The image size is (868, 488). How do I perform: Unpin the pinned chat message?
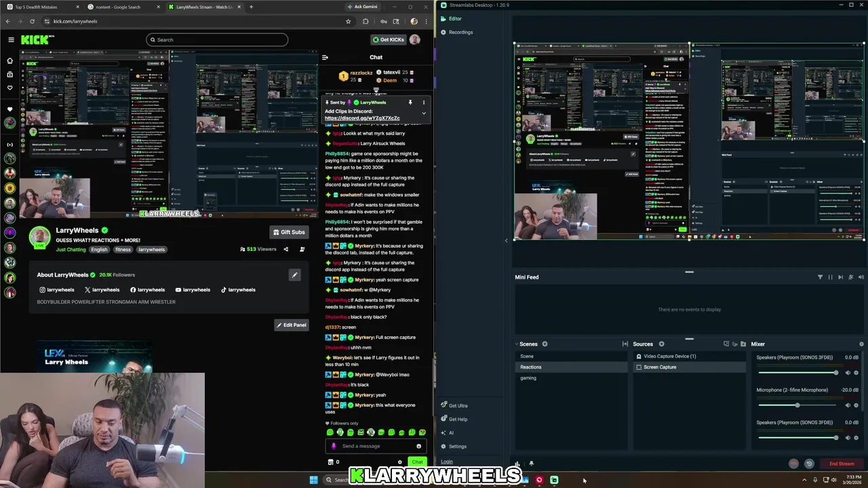pos(410,103)
